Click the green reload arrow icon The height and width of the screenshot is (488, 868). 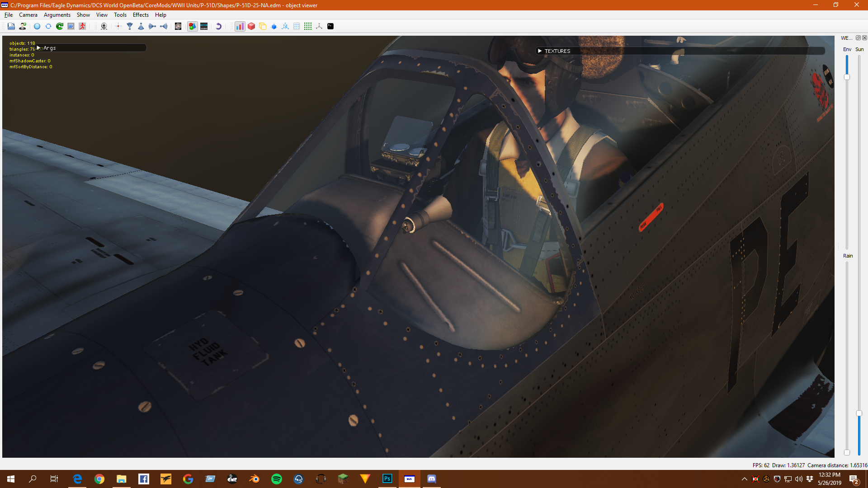tap(60, 26)
